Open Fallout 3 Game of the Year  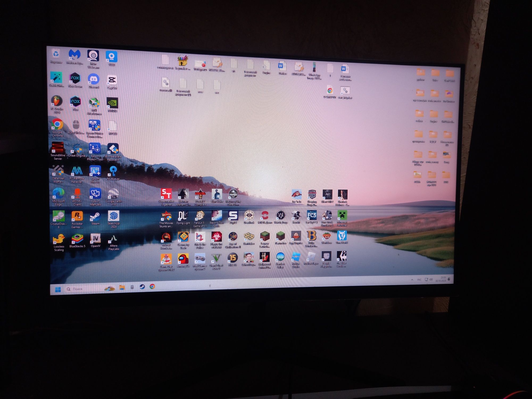(x=200, y=219)
